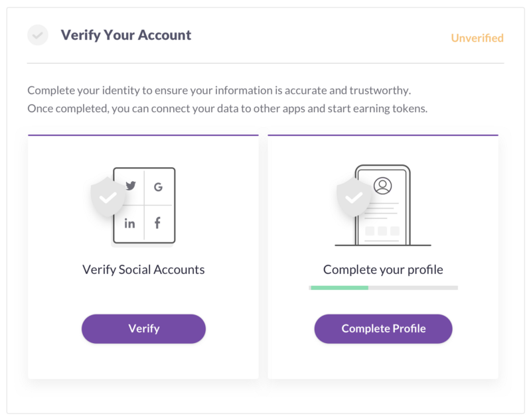Click the LinkedIn icon

129,224
